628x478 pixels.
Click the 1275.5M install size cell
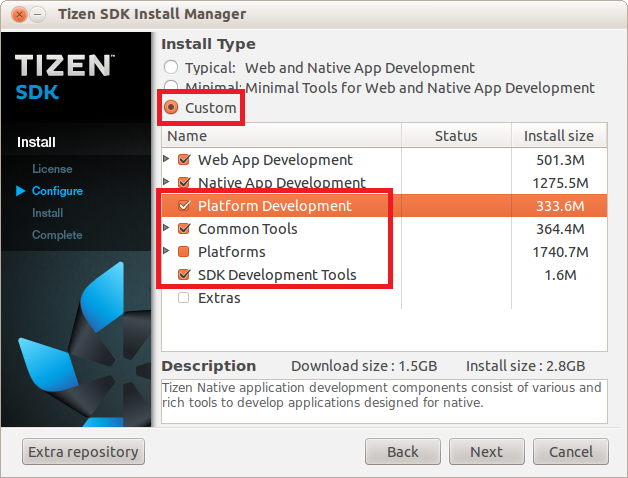pos(560,183)
